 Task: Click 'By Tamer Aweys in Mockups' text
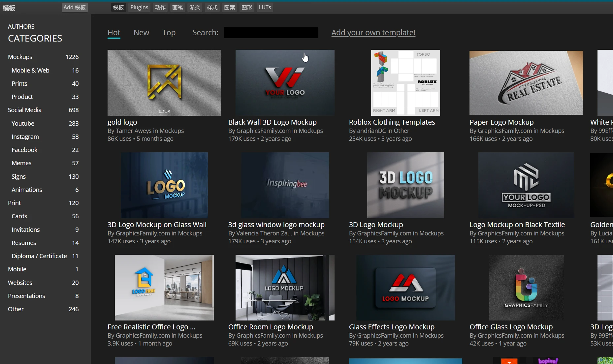[146, 131]
